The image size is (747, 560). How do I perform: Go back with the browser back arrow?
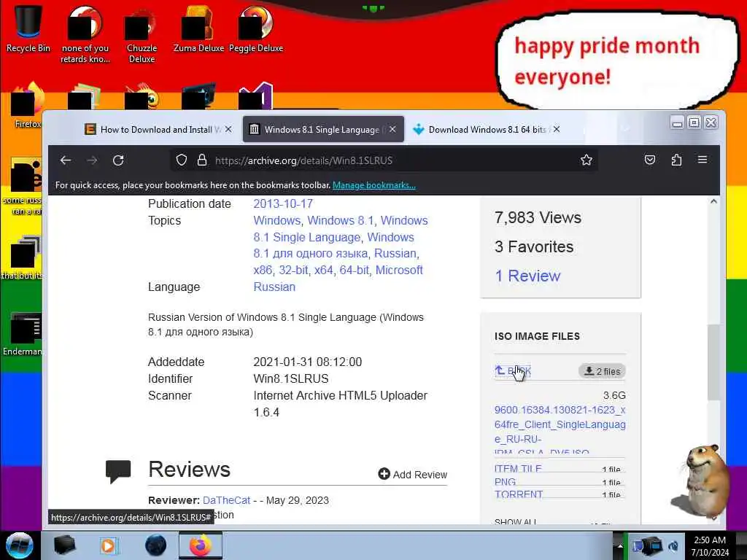66,160
